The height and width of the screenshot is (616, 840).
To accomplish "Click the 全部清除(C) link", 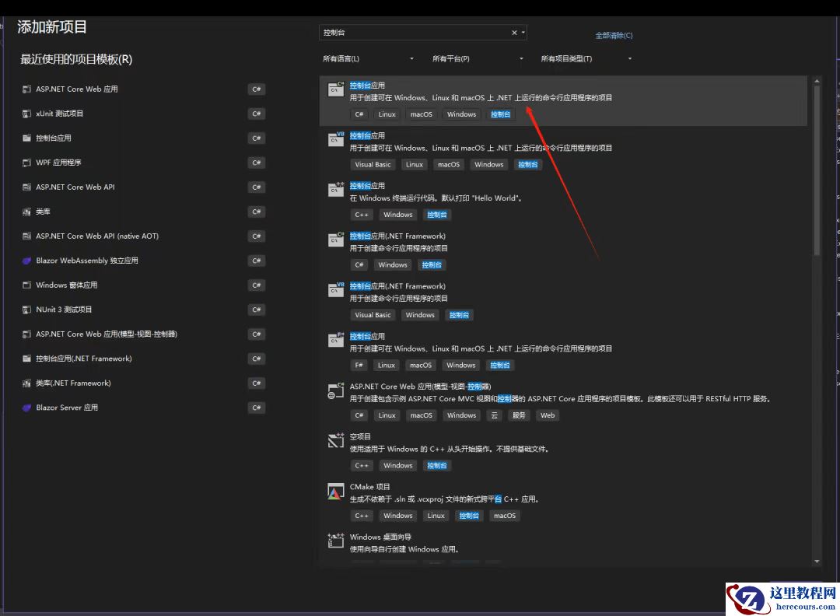I will [x=614, y=36].
